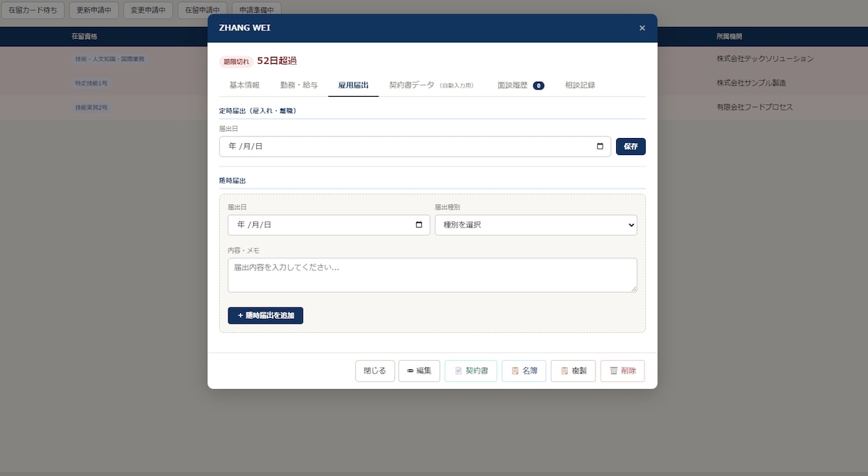
Task: Click 在留カード待ち filter button in background
Action: tap(33, 11)
